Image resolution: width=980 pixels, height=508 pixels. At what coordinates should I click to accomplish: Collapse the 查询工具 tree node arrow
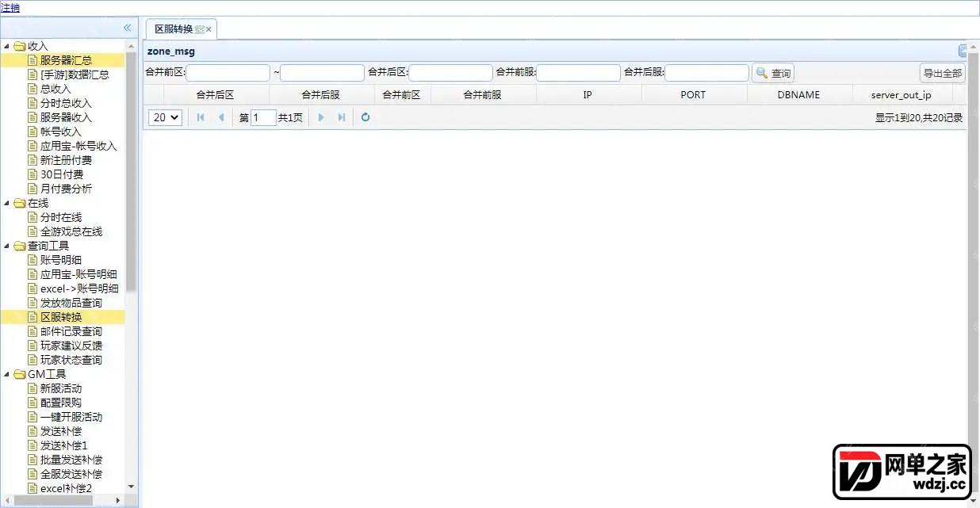coord(7,246)
